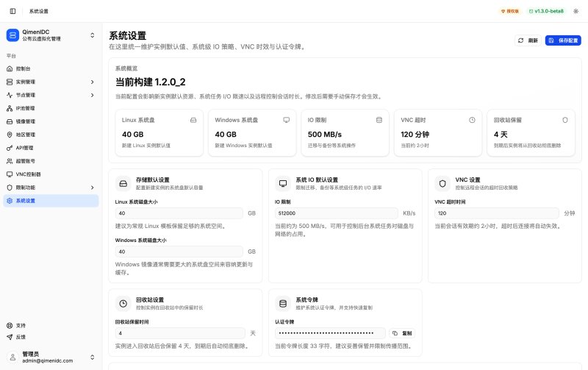Viewport: 588px width, 370px height.
Task: Switch theme with the sun icon
Action: tap(576, 11)
